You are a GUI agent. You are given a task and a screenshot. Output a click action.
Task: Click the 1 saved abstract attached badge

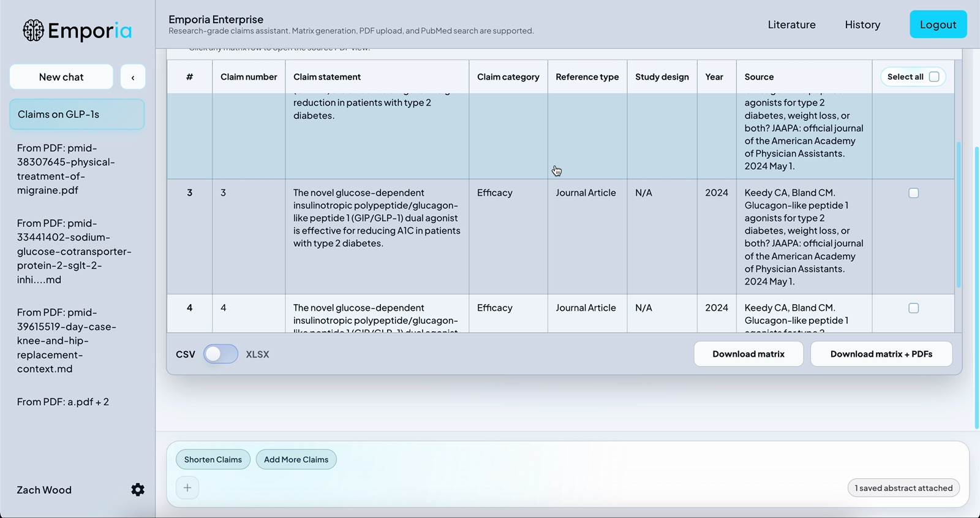(x=903, y=488)
